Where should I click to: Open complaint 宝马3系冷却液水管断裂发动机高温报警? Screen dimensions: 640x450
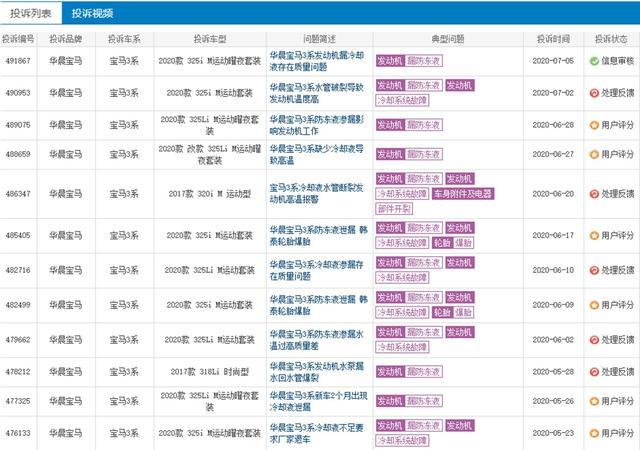click(x=317, y=194)
